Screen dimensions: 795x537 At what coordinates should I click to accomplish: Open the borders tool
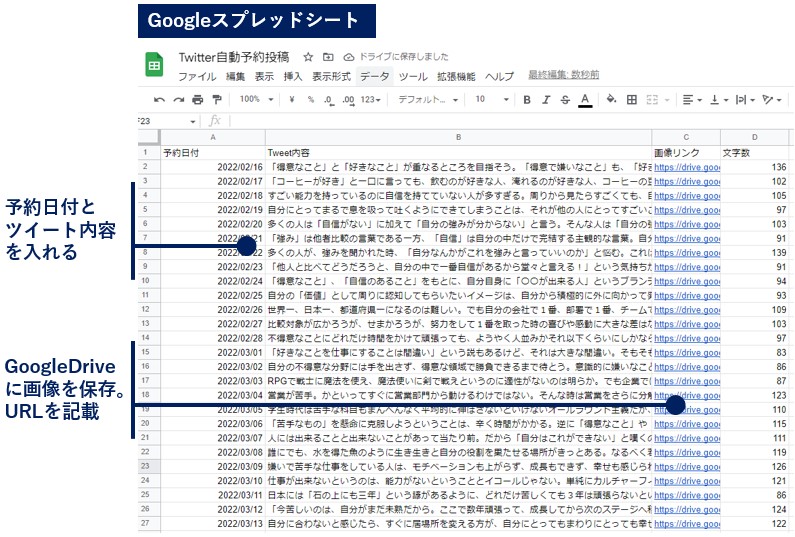point(632,100)
